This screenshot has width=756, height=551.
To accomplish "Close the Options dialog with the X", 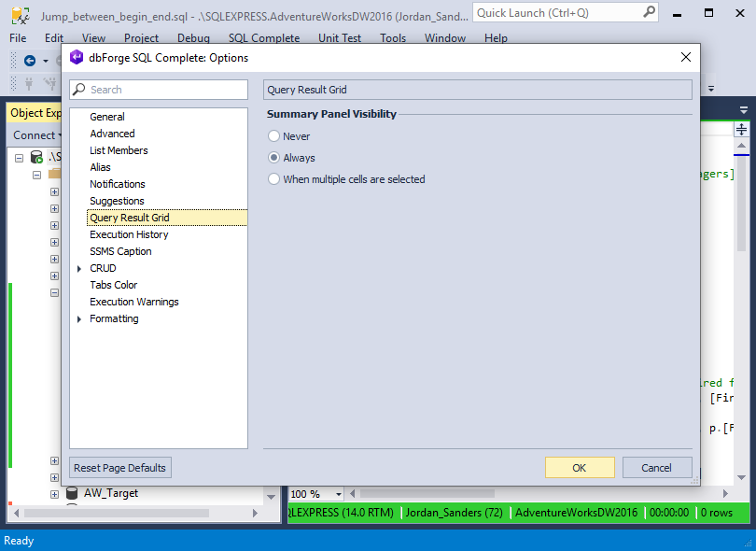I will [x=686, y=57].
